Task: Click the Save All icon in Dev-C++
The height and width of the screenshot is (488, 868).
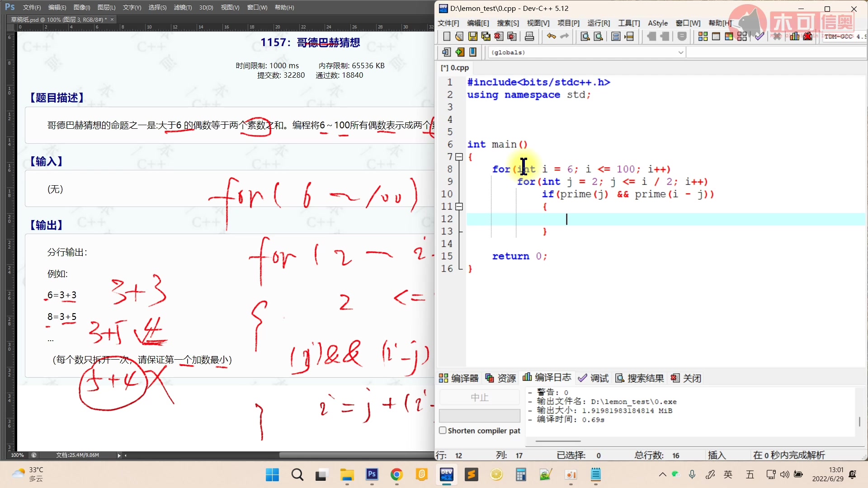Action: click(486, 37)
